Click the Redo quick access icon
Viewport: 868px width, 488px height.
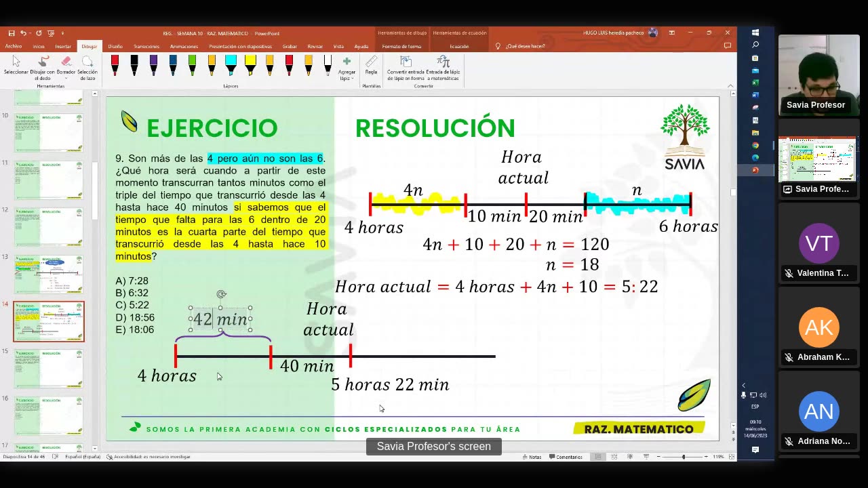(39, 33)
